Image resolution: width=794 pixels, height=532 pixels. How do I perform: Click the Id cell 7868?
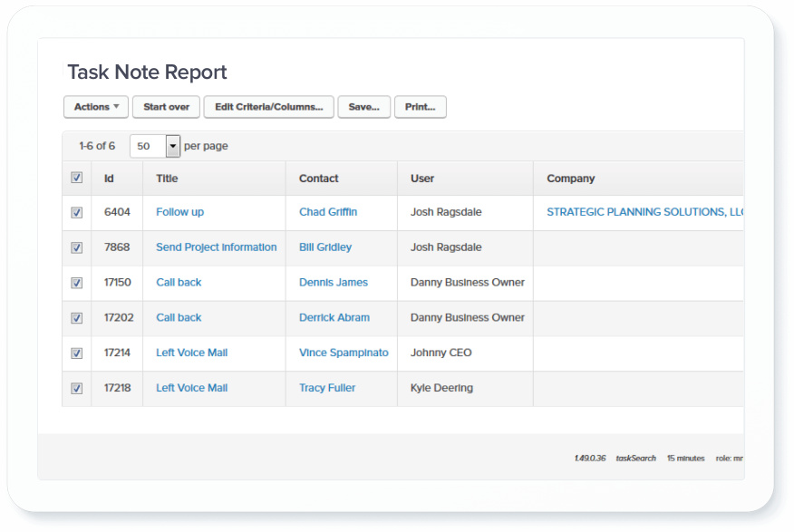(x=117, y=247)
